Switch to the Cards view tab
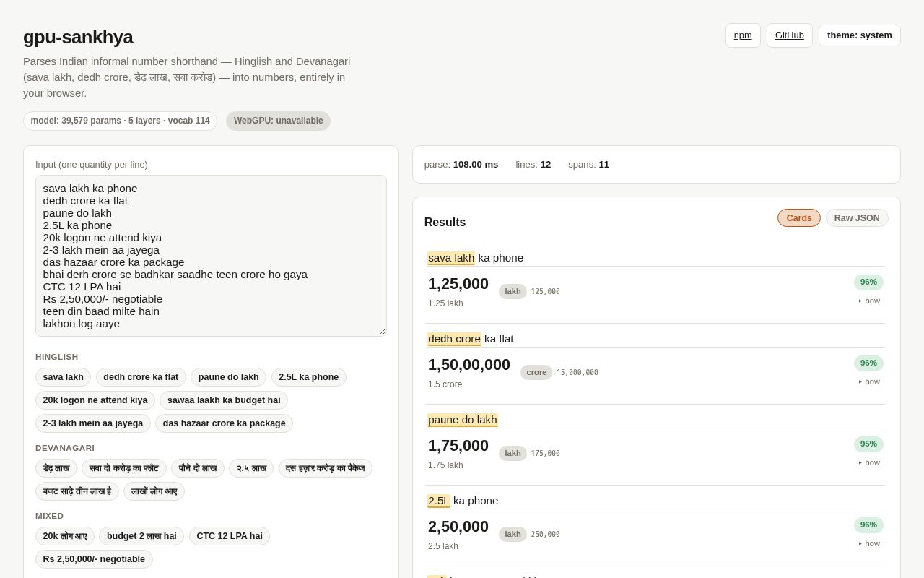924x578 pixels. pyautogui.click(x=799, y=218)
